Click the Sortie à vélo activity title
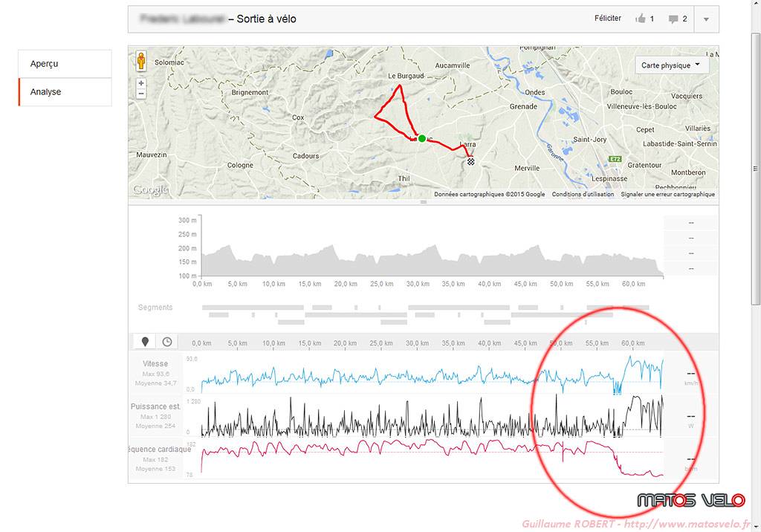This screenshot has width=761, height=532. (x=267, y=19)
